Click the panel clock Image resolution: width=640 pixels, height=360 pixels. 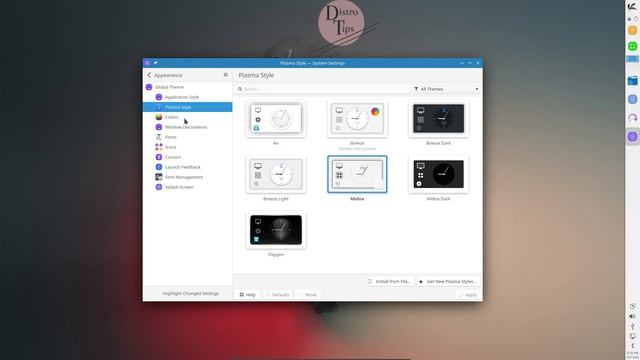coord(633,354)
